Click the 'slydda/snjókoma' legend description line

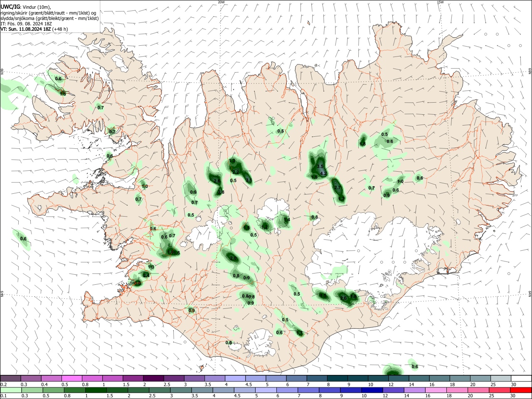tap(49, 18)
